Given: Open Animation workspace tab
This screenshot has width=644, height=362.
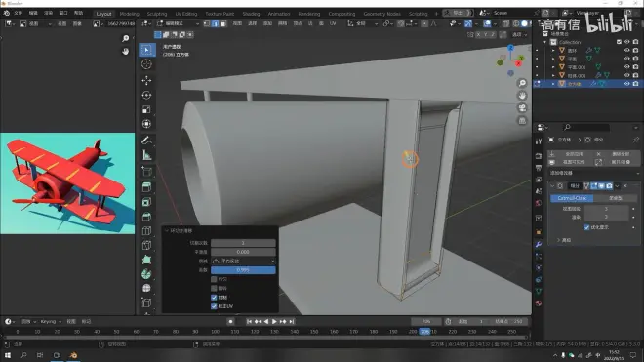Looking at the screenshot, I should click(x=279, y=14).
